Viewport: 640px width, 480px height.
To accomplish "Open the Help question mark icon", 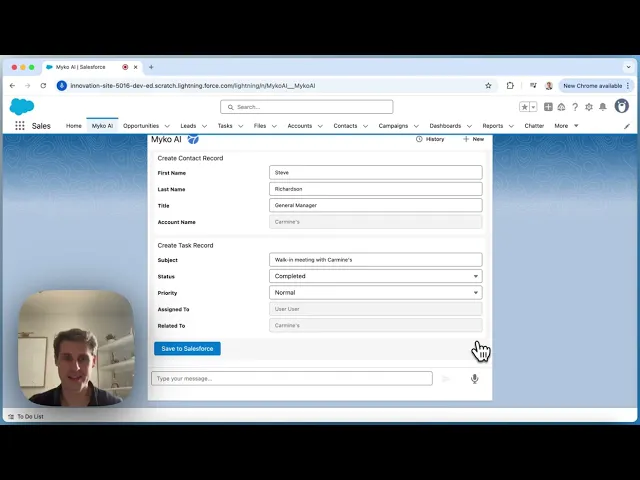I will [x=575, y=107].
